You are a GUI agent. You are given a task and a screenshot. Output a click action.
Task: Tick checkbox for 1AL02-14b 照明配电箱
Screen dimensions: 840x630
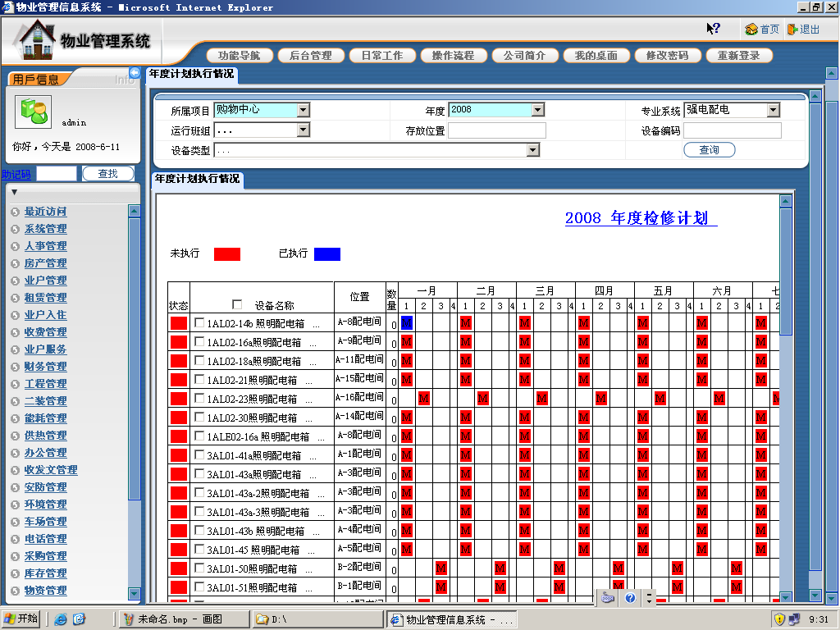(x=199, y=323)
